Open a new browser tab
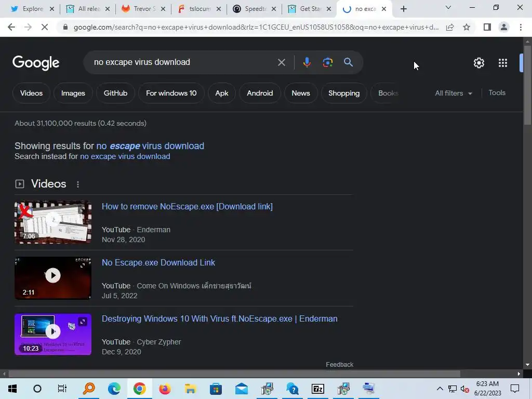 (403, 9)
